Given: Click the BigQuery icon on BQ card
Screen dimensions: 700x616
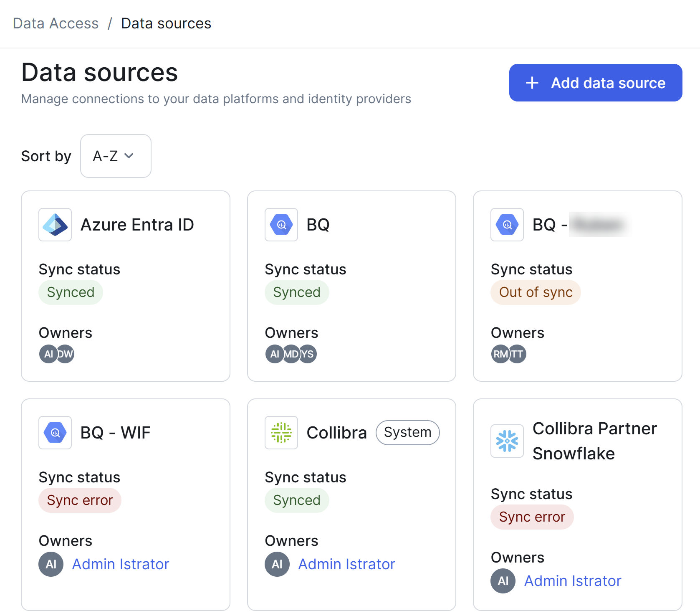Looking at the screenshot, I should pyautogui.click(x=281, y=225).
